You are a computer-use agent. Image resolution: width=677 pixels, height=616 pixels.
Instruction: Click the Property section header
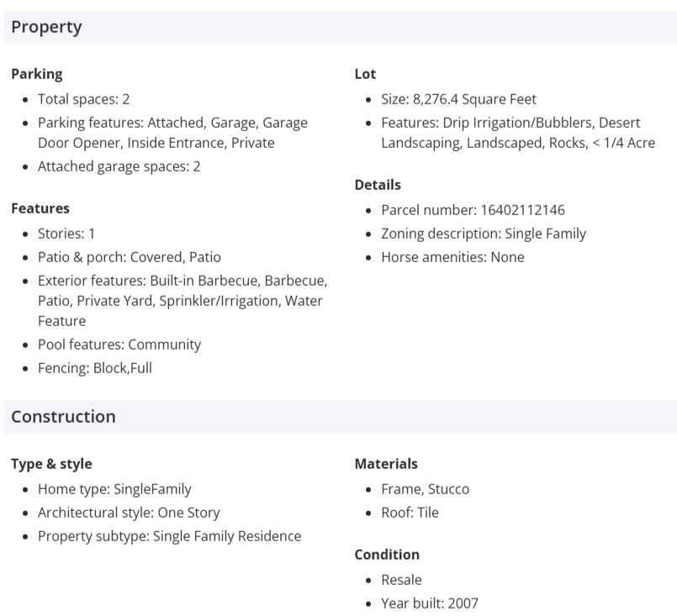click(47, 27)
